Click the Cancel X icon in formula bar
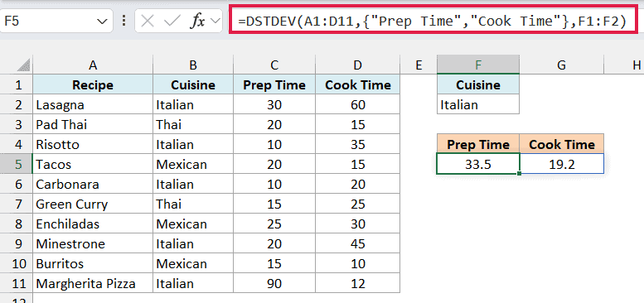 click(x=148, y=22)
